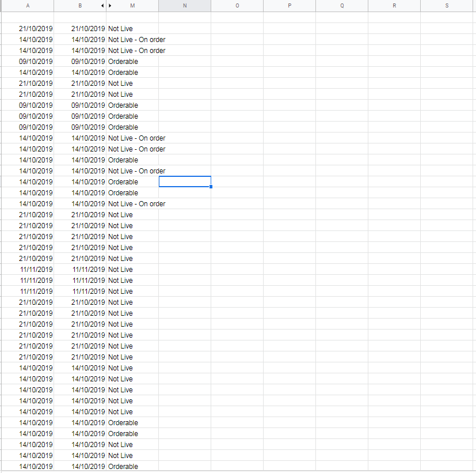Screen dimensions: 476x473
Task: Select the column O header
Action: (237, 5)
